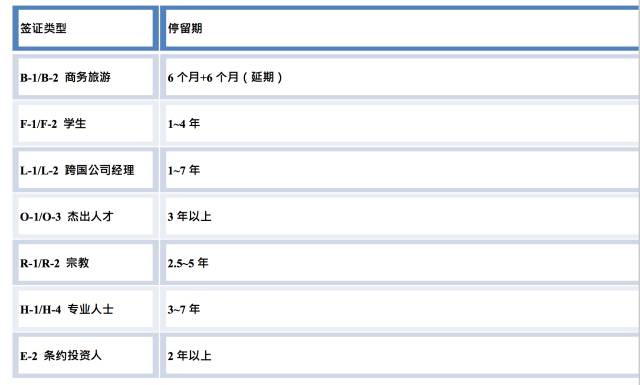Click the text 条约投资人
640x385 pixels.
pyautogui.click(x=72, y=356)
